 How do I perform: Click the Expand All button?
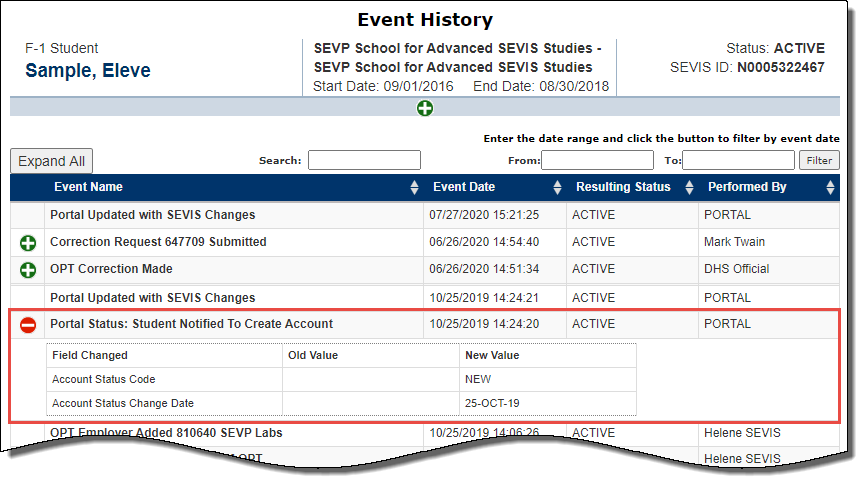point(51,161)
